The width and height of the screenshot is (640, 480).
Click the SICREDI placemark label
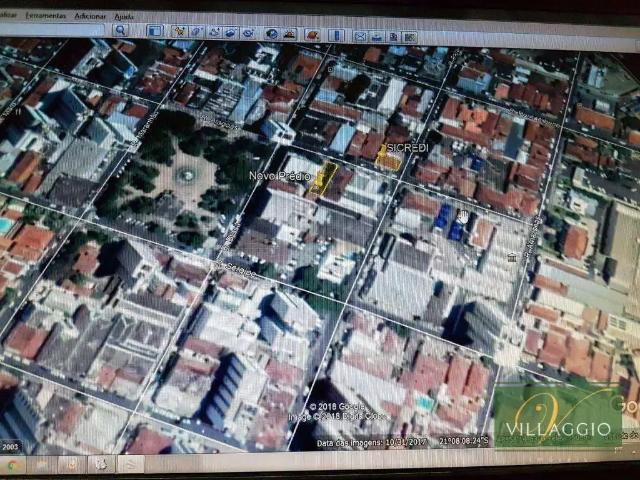tap(407, 148)
